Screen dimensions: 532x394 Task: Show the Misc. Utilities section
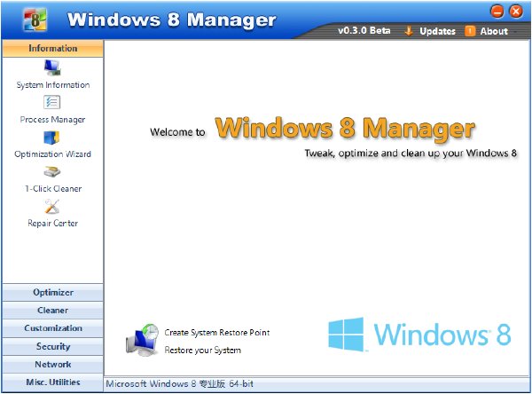point(53,382)
